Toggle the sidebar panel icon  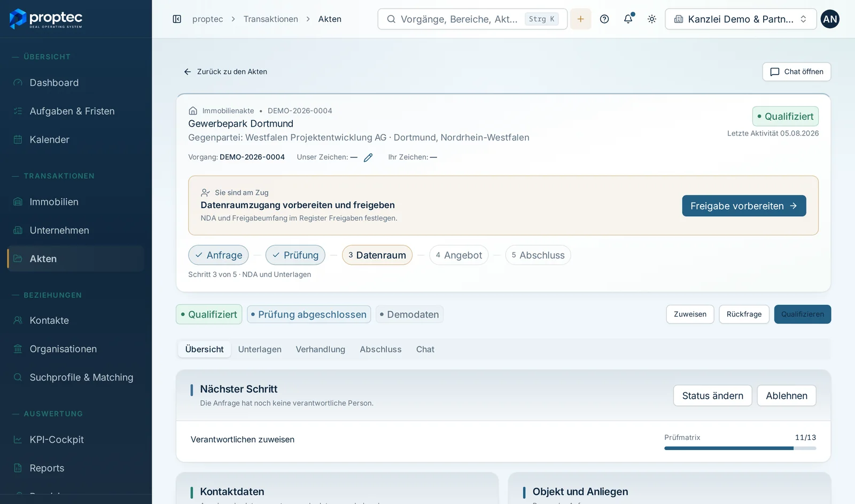[177, 19]
